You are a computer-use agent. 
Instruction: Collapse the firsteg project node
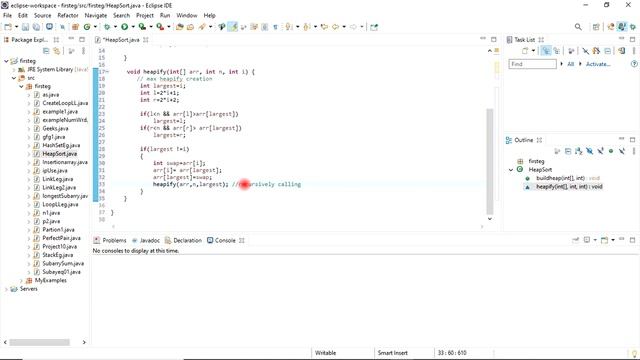(x=6, y=61)
